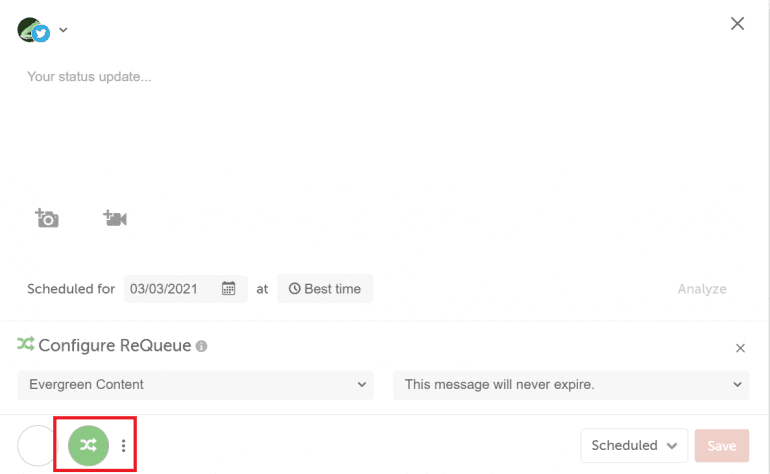Screen dimensions: 770x474
Task: Click the add photo camera icon
Action: [x=47, y=218]
